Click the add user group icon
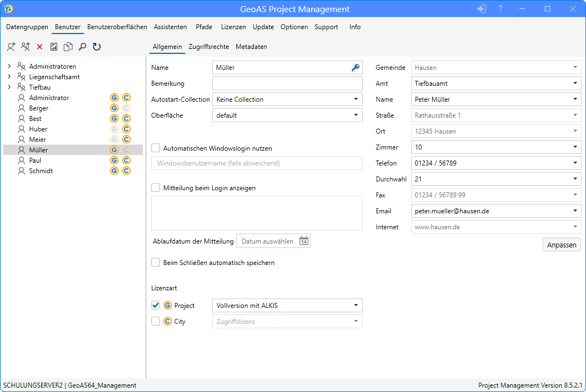The width and height of the screenshot is (586, 392). click(x=25, y=47)
